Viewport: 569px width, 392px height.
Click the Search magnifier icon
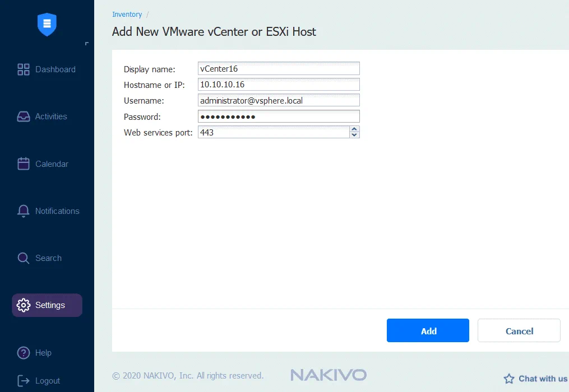click(x=24, y=258)
